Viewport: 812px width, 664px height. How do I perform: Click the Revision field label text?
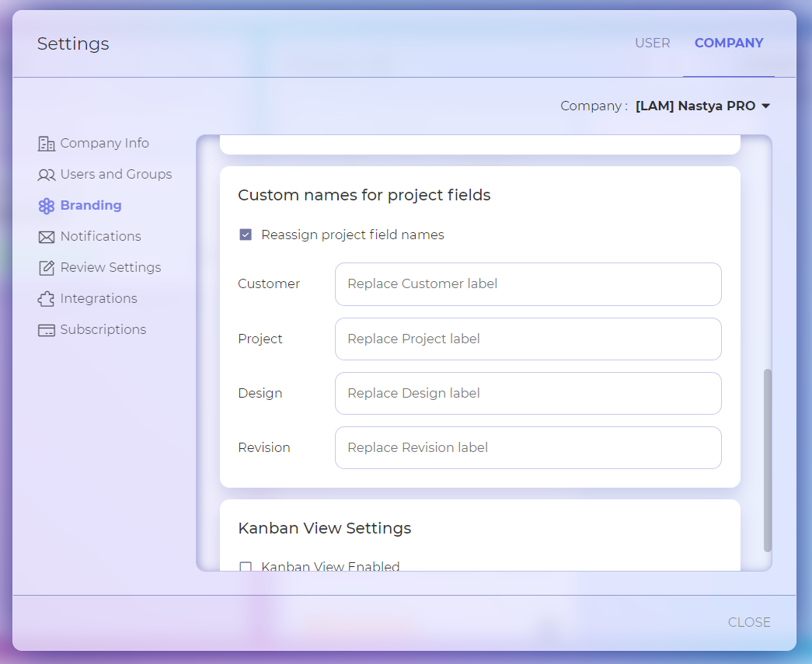[x=264, y=447]
